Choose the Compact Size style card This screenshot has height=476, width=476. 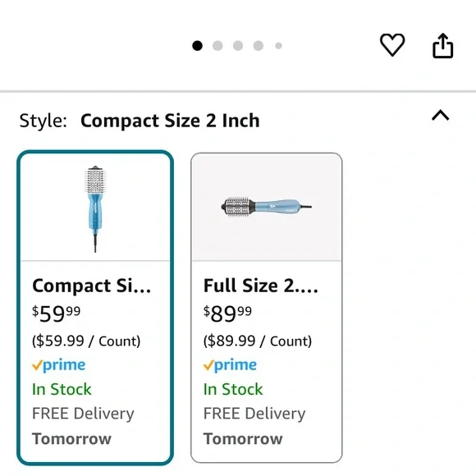[x=95, y=308]
